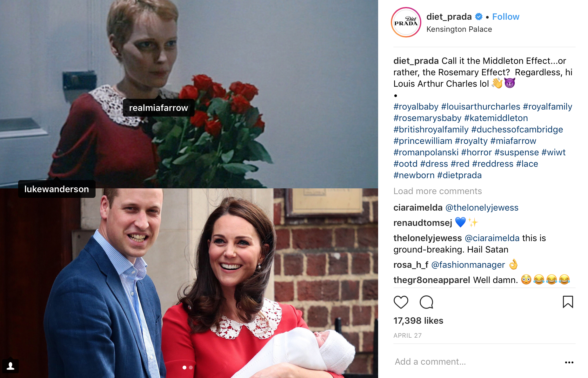The height and width of the screenshot is (378, 588).
Task: Open more options ellipsis menu
Action: pyautogui.click(x=569, y=362)
